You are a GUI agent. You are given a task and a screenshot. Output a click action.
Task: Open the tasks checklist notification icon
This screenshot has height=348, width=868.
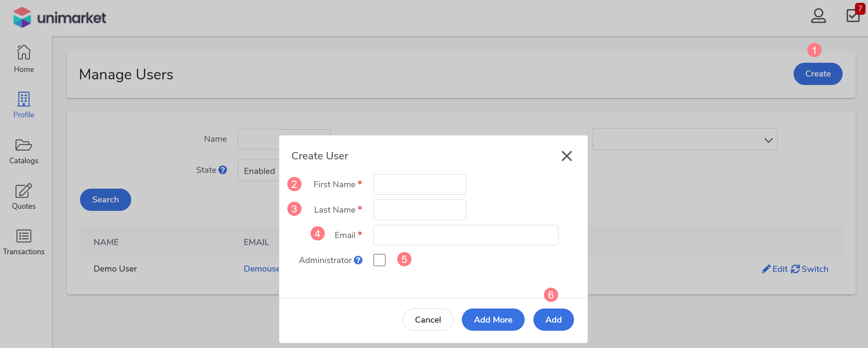tap(853, 16)
